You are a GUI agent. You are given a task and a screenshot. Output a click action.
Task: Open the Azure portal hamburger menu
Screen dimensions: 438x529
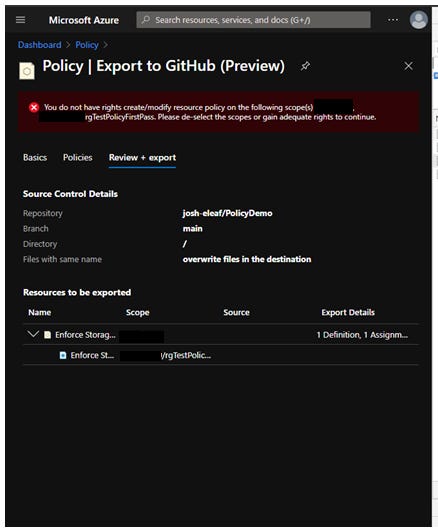coord(21,20)
